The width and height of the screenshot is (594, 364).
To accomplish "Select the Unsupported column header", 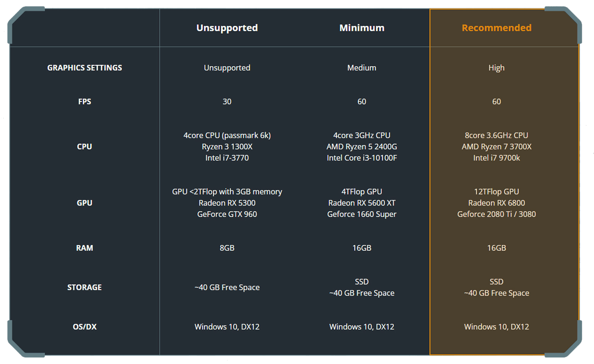I will pyautogui.click(x=227, y=28).
